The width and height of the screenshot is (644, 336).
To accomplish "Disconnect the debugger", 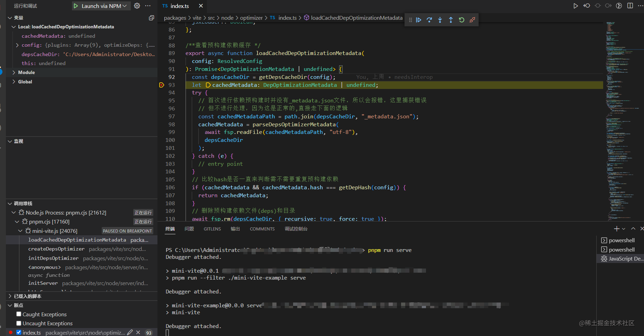I will coord(472,20).
